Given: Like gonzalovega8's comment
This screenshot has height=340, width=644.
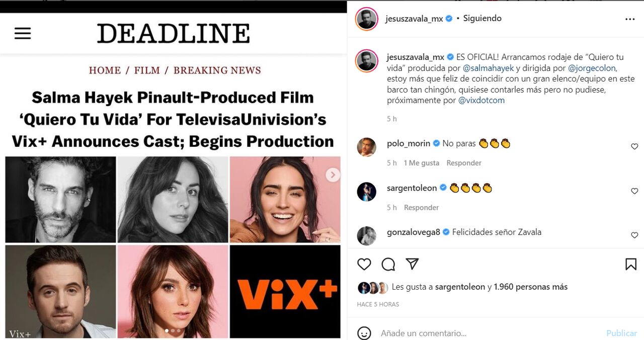Looking at the screenshot, I should (x=634, y=235).
